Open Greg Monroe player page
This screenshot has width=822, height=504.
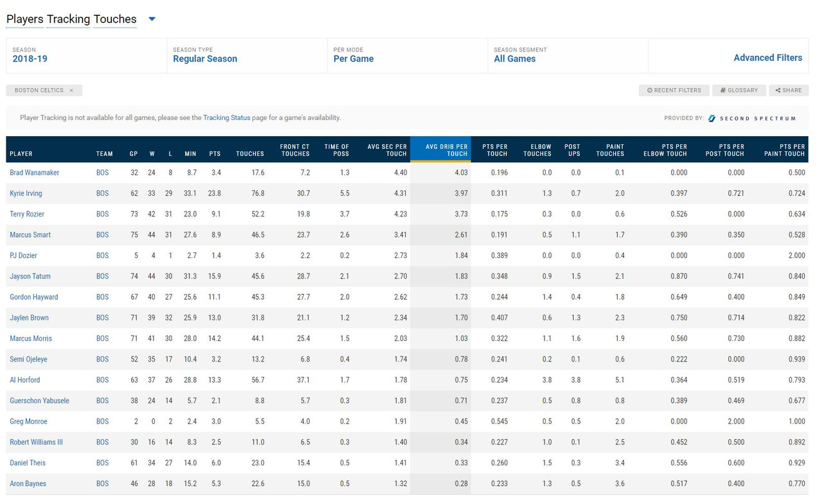point(28,422)
